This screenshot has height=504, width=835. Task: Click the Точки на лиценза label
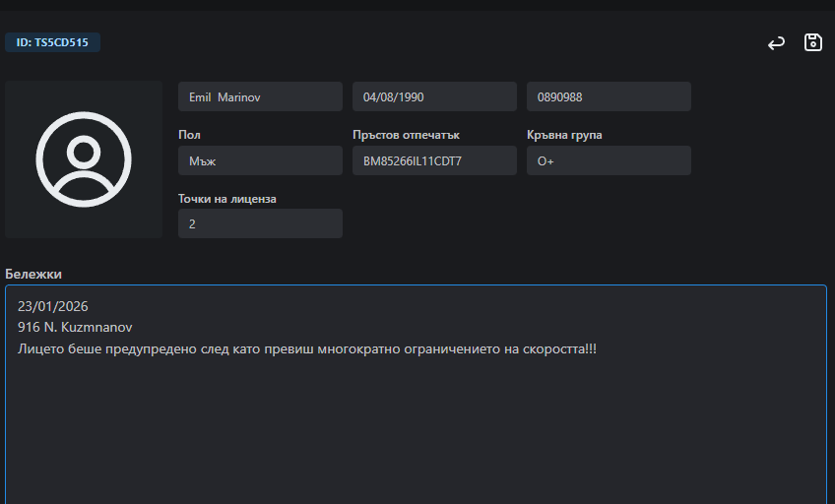tap(227, 199)
